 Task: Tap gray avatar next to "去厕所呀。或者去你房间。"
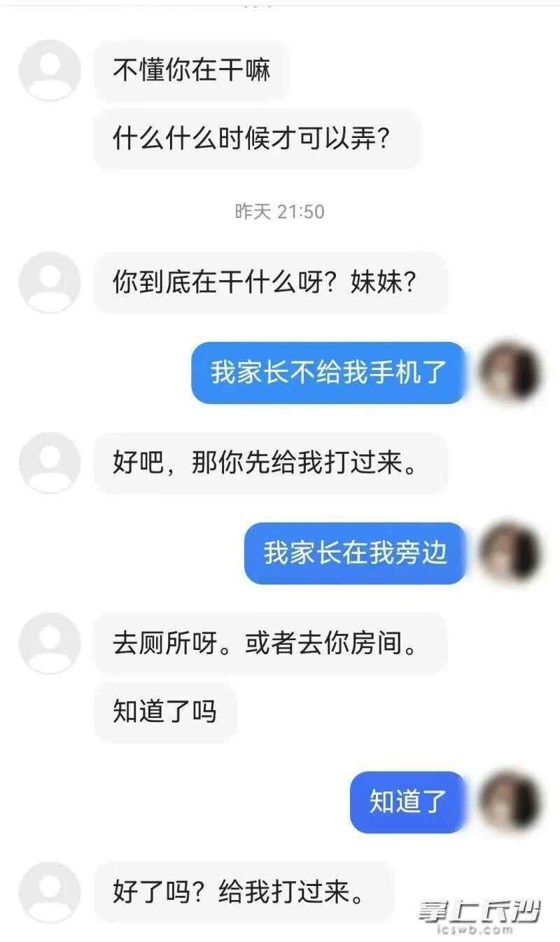point(50,644)
